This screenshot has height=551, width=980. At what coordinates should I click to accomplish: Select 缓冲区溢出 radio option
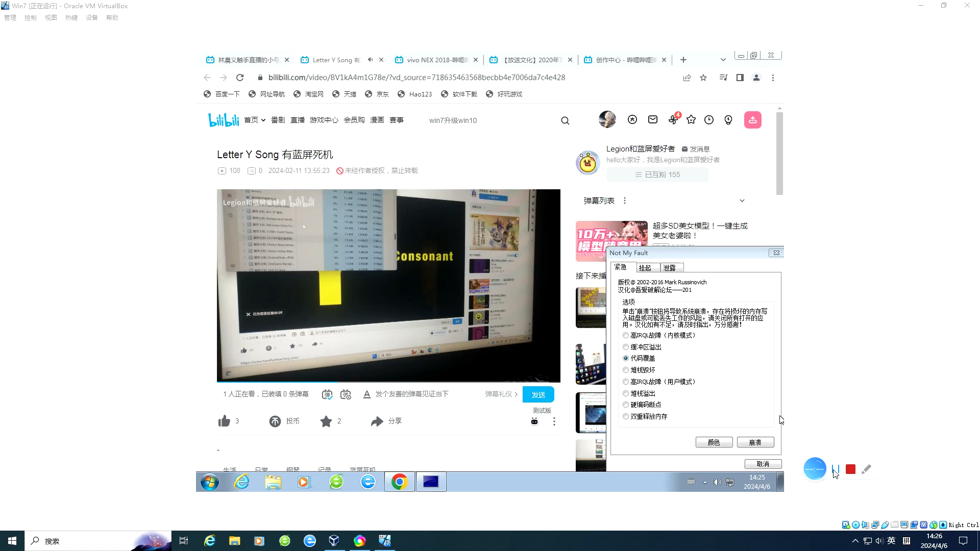[x=626, y=347]
